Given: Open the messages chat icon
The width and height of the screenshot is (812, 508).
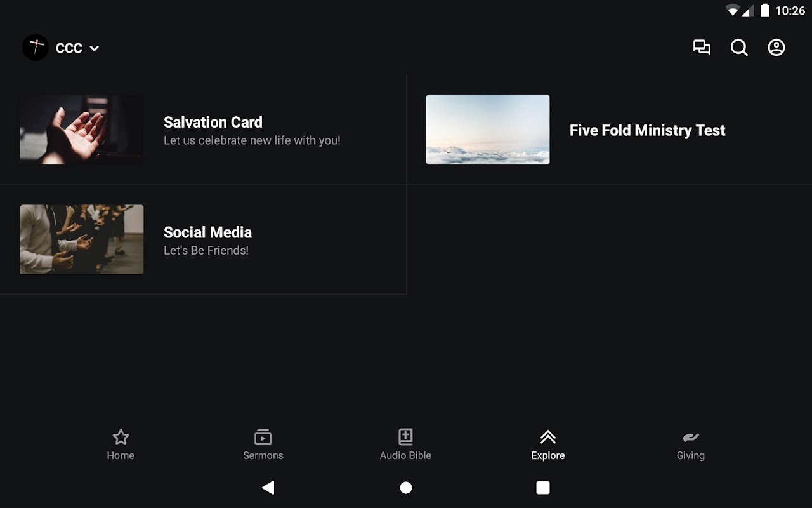Looking at the screenshot, I should click(x=702, y=48).
